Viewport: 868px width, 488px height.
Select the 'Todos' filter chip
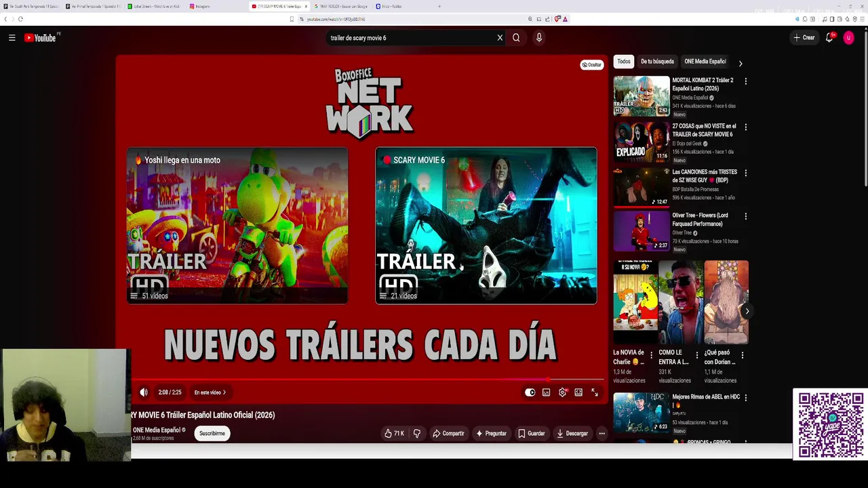click(x=624, y=62)
